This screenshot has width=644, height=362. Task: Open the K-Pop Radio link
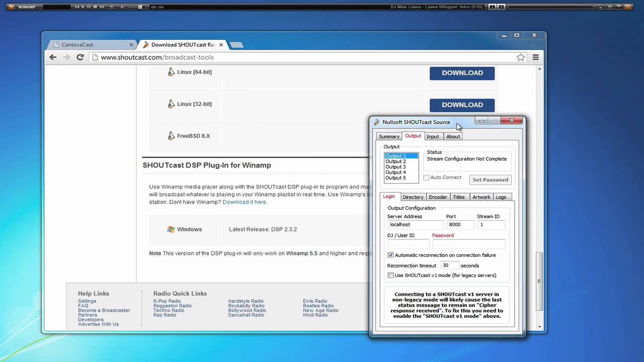tap(167, 301)
